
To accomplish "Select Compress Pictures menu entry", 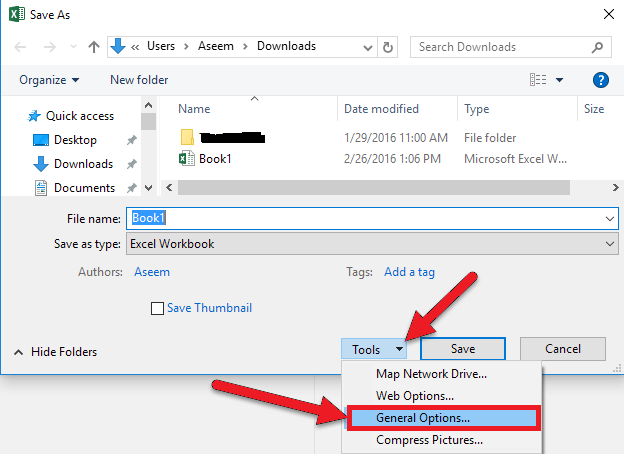I will pos(429,440).
